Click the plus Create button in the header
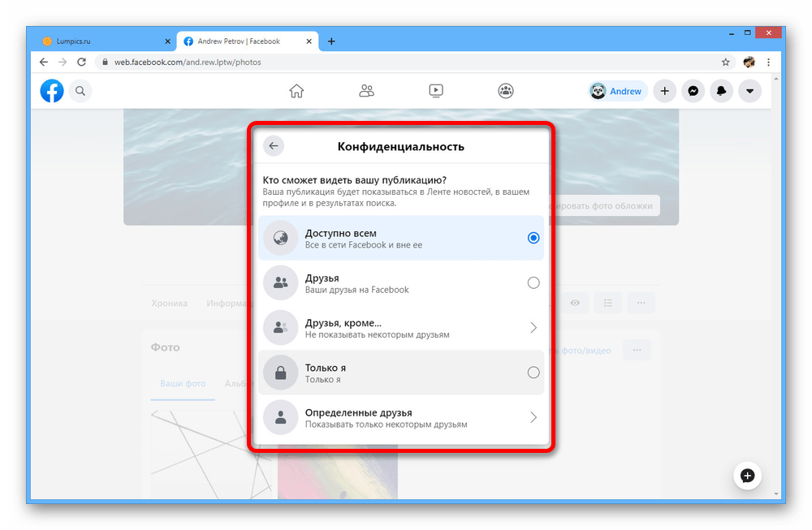 pyautogui.click(x=664, y=91)
